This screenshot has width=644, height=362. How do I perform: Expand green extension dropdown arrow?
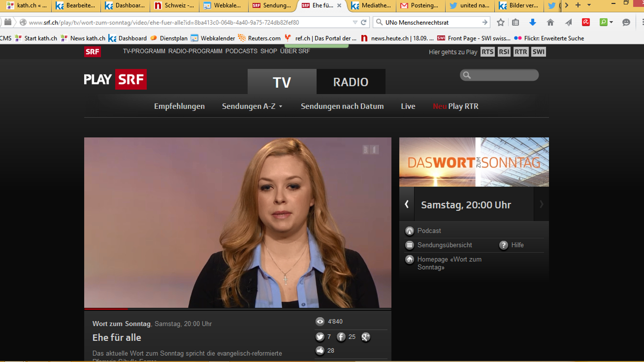(611, 22)
